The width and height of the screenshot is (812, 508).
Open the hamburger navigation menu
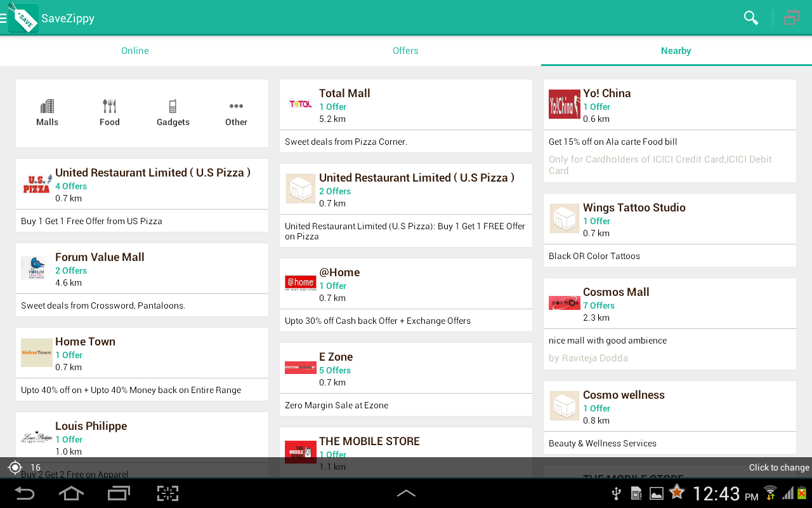click(x=3, y=18)
